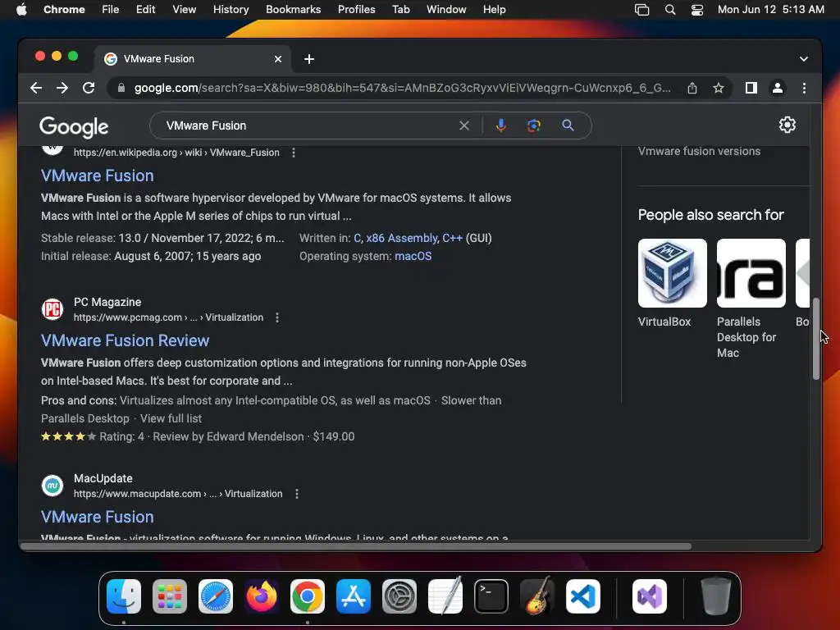This screenshot has height=630, width=840.
Task: Launch Safari from the Dock
Action: tap(216, 596)
